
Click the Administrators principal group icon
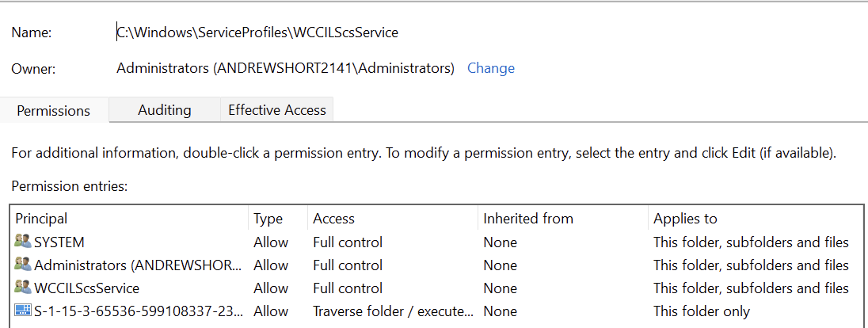pos(23,265)
